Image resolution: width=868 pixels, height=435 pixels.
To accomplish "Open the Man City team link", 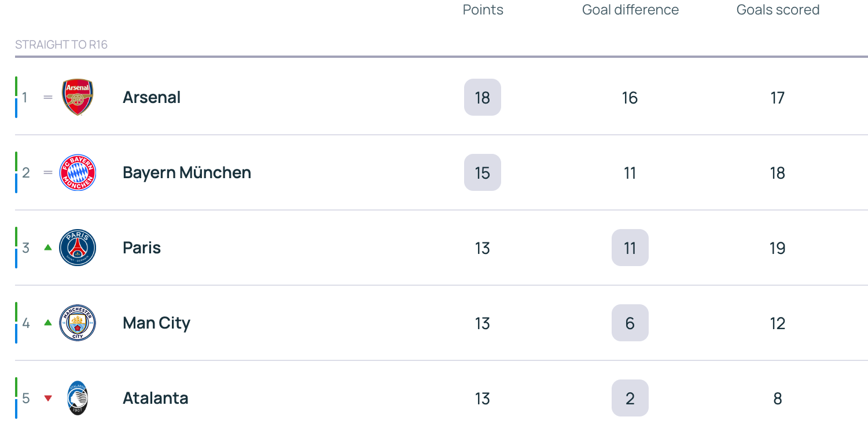I will pyautogui.click(x=156, y=323).
